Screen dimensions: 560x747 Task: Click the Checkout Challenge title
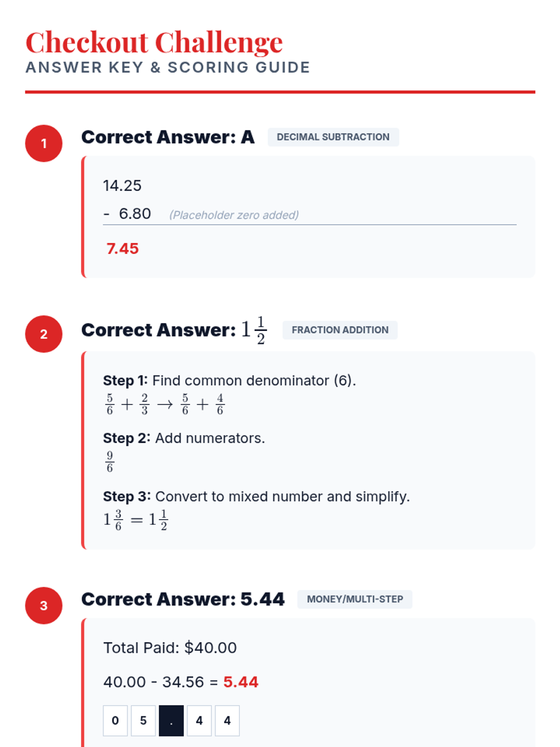154,42
